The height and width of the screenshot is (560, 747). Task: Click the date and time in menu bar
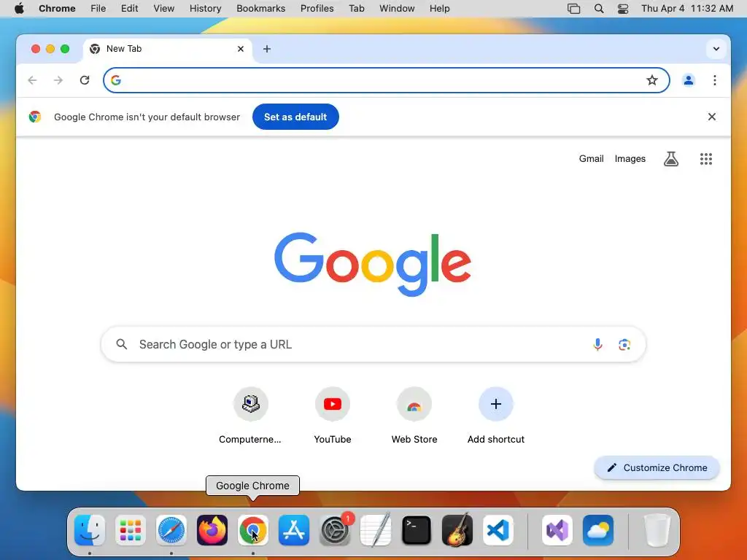click(x=687, y=9)
